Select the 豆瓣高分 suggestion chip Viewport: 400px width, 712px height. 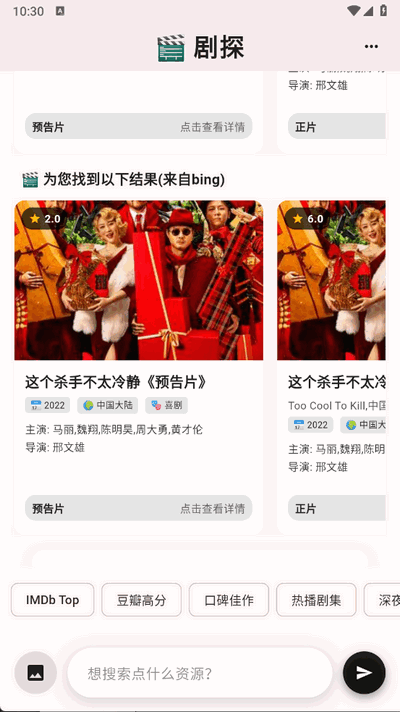pos(141,600)
